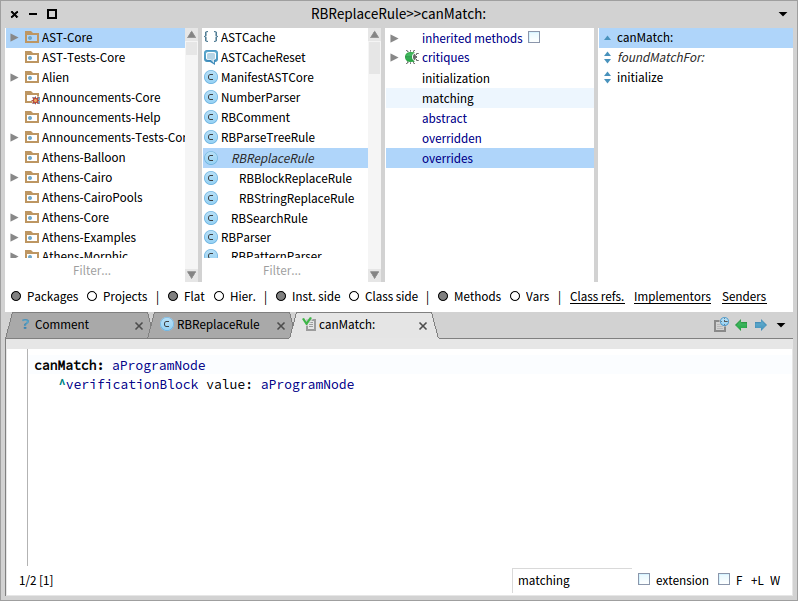Click the Class refs. link
This screenshot has height=601, width=798.
[597, 297]
